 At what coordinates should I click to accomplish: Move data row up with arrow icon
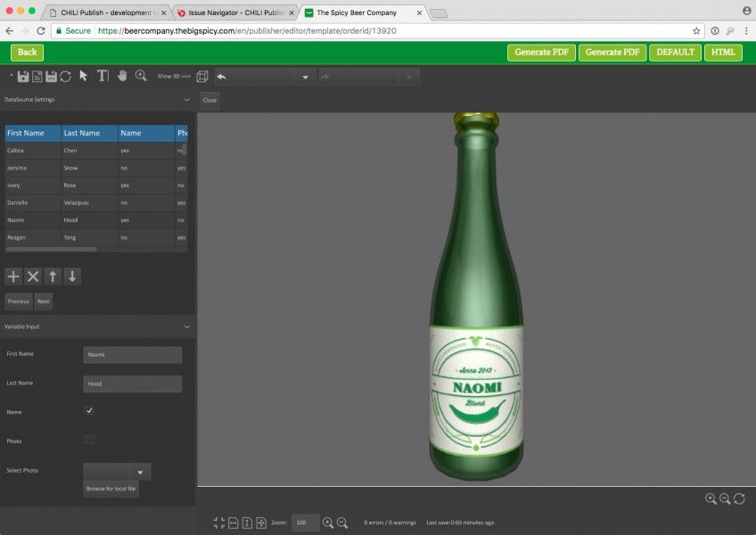tap(53, 276)
